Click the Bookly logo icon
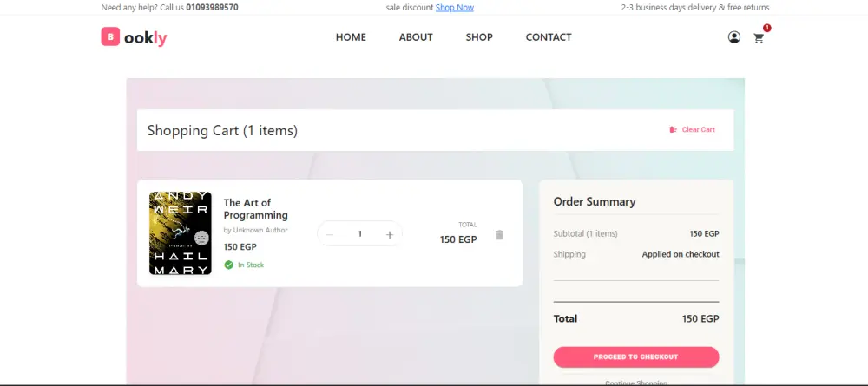This screenshot has height=386, width=868. click(x=109, y=37)
